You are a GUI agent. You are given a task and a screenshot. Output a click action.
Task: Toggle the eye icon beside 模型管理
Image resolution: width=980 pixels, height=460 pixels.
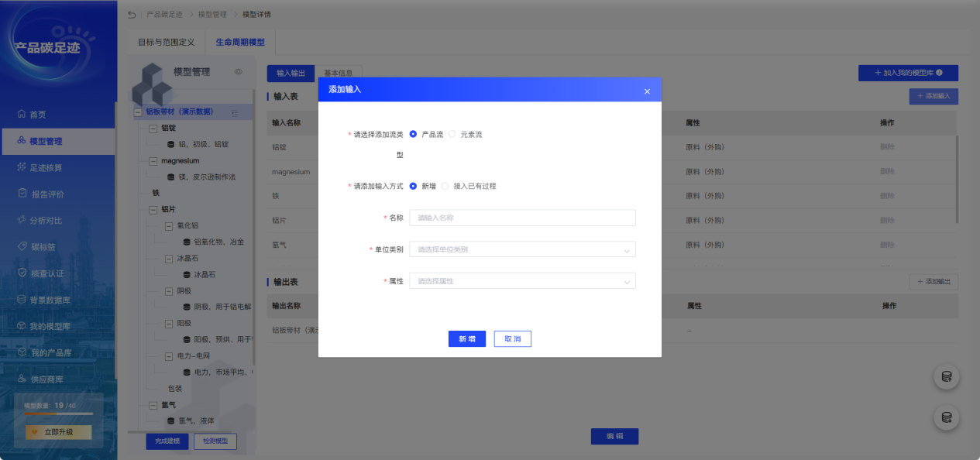[239, 72]
